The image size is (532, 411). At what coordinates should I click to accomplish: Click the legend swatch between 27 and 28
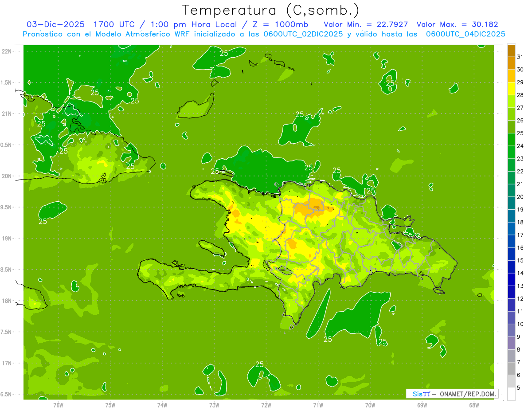[x=511, y=102]
